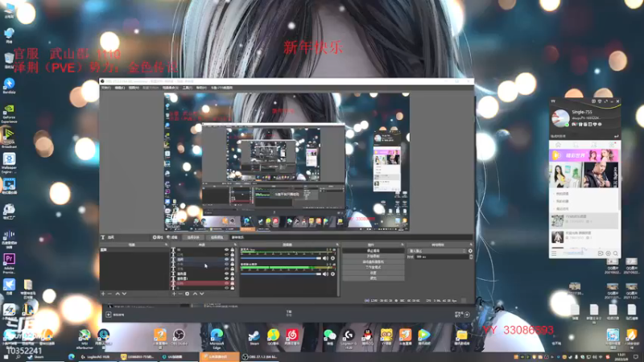
Task: Open the YY video camera icon
Action: pos(601,253)
